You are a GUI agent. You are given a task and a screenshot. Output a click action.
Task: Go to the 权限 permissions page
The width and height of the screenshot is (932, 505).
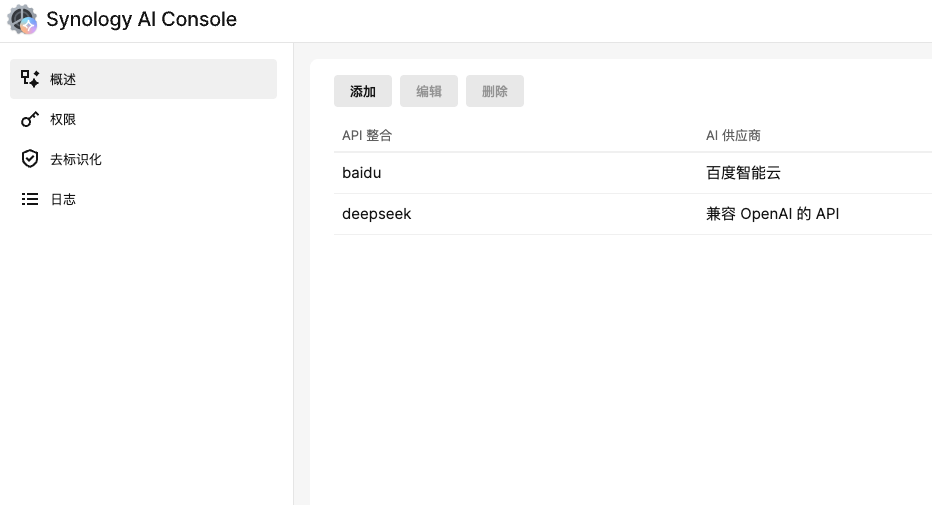pyautogui.click(x=63, y=119)
